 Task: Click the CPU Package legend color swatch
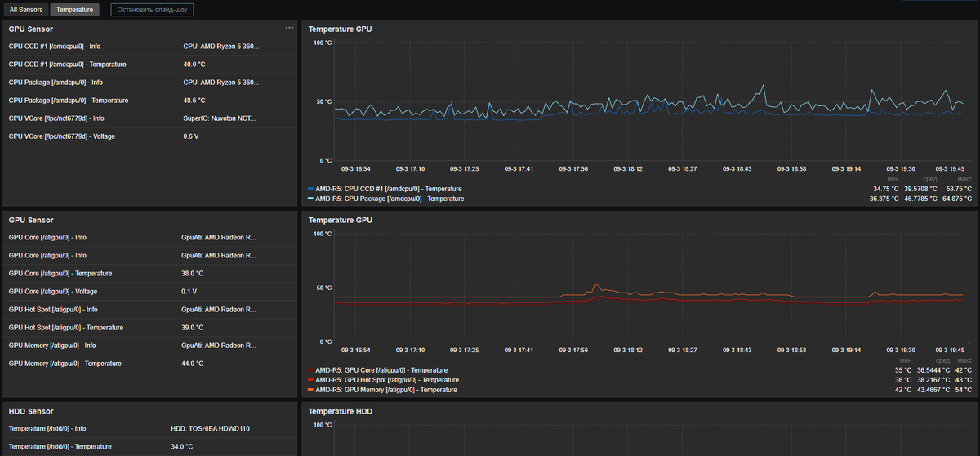pos(311,199)
